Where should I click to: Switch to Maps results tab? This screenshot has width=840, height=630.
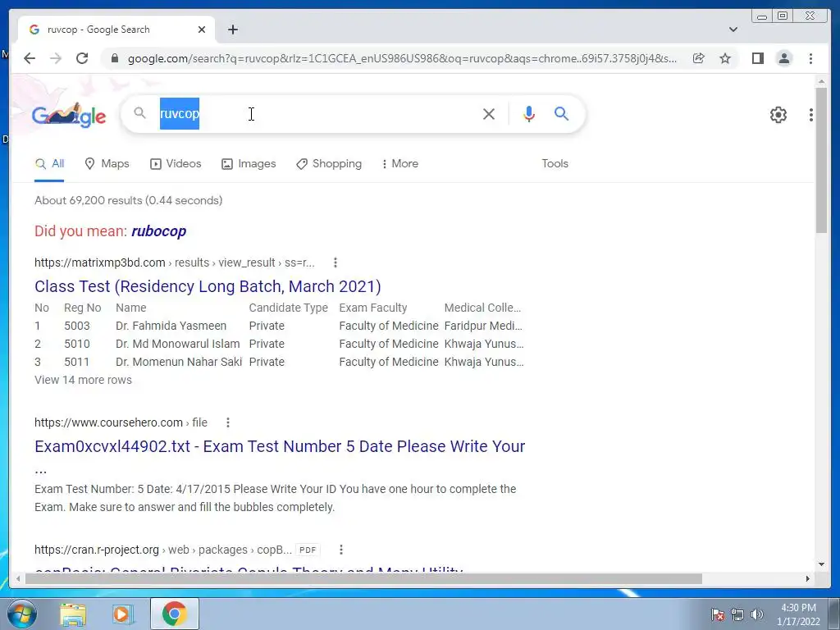(107, 164)
